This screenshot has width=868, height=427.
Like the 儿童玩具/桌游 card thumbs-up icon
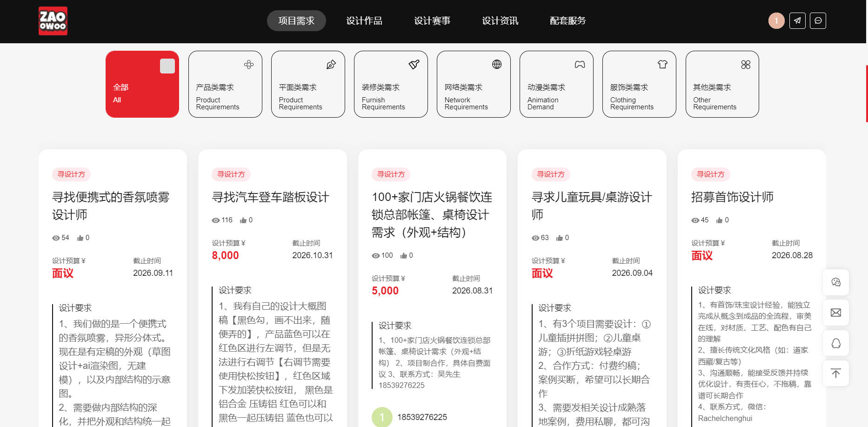(x=560, y=238)
